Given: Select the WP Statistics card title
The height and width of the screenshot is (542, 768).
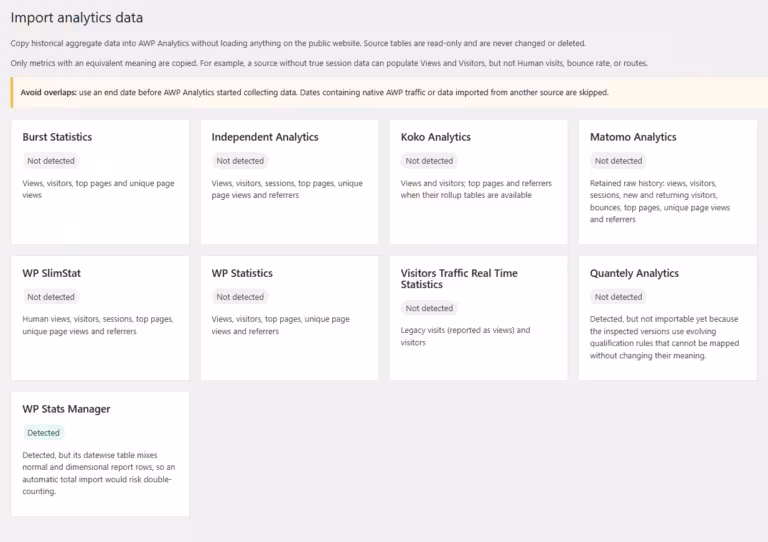Looking at the screenshot, I should pyautogui.click(x=242, y=273).
